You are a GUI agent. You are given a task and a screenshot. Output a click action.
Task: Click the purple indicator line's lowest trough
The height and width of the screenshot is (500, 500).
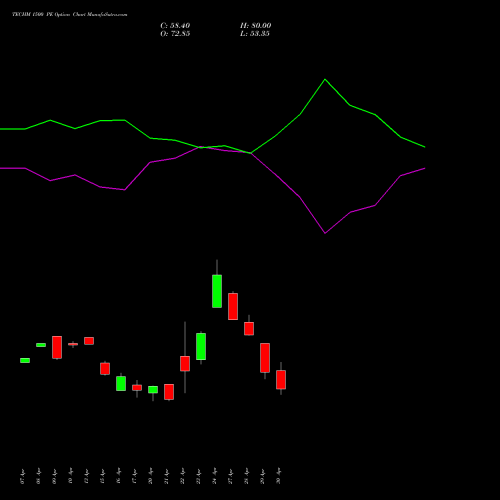[x=325, y=233]
